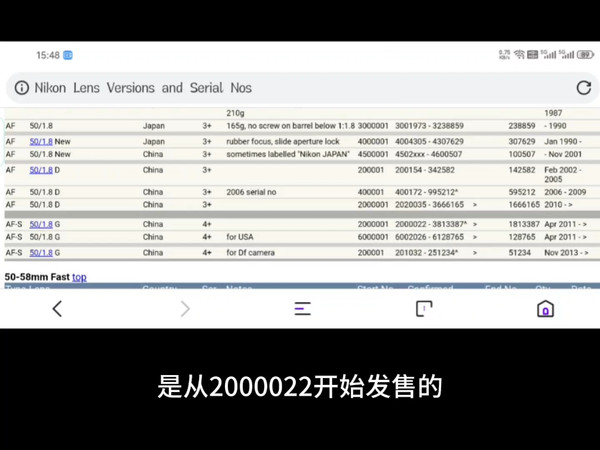Screen dimensions: 600x450
Task: Open the browser menu icon
Action: [x=302, y=309]
